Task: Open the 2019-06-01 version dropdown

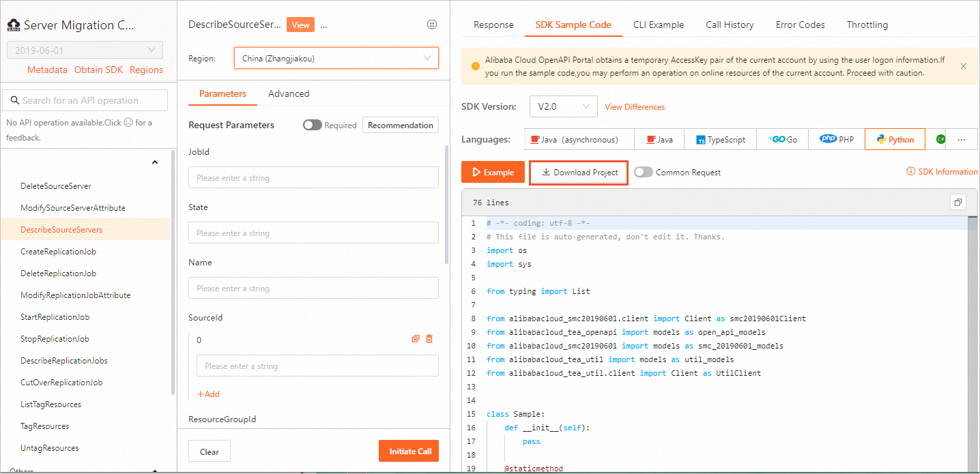Action: (x=85, y=50)
